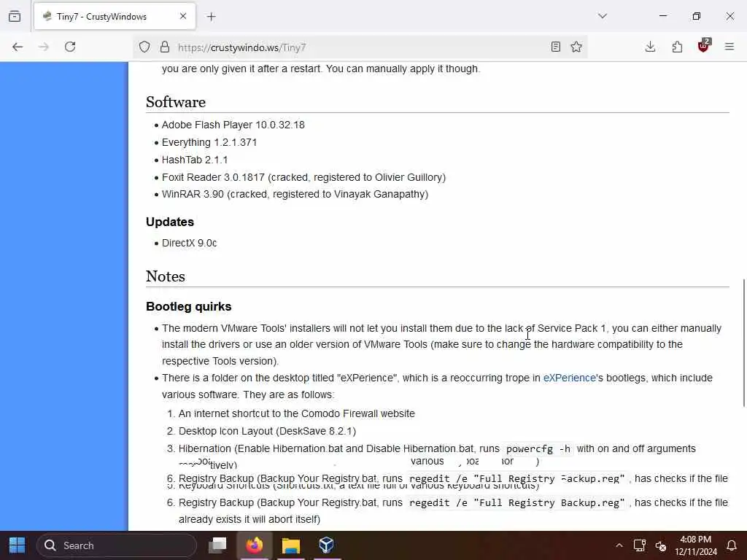Click the Everything 1.2.1.371 entry
Viewport: 747px width, 560px height.
(209, 142)
